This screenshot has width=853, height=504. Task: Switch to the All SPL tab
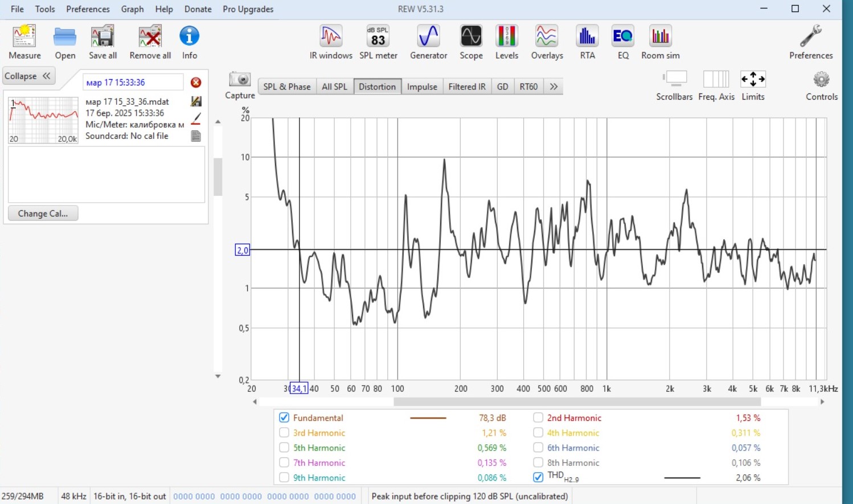(x=334, y=87)
